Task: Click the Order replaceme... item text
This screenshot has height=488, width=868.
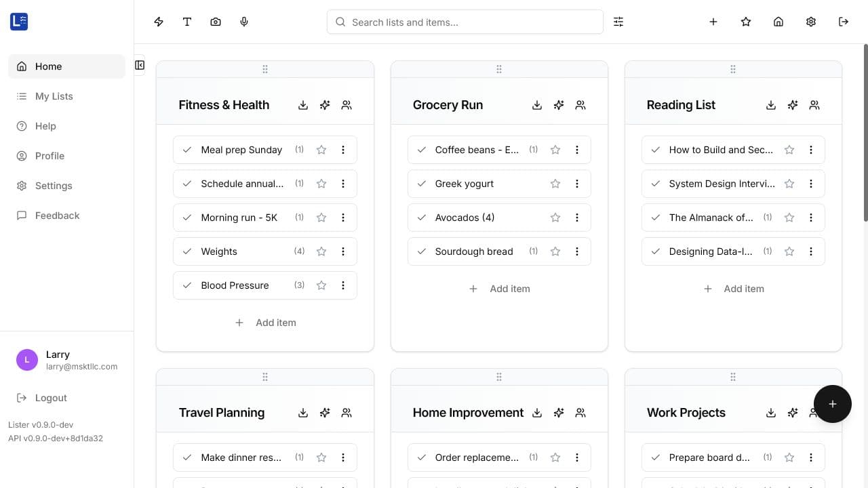Action: click(477, 457)
